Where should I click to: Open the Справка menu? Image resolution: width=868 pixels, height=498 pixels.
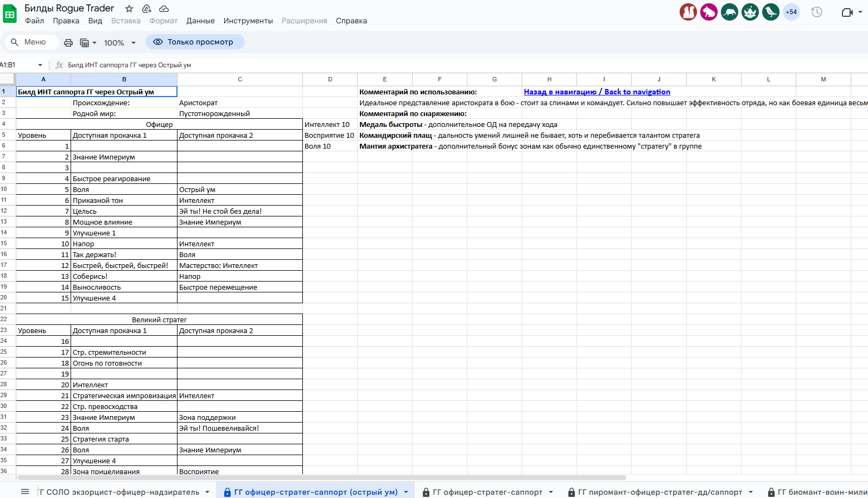(351, 21)
